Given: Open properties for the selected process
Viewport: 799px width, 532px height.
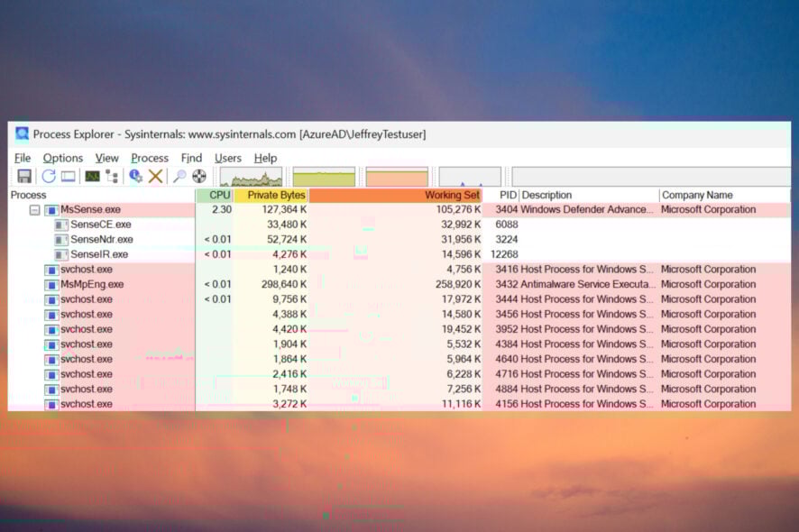Looking at the screenshot, I should point(136,177).
